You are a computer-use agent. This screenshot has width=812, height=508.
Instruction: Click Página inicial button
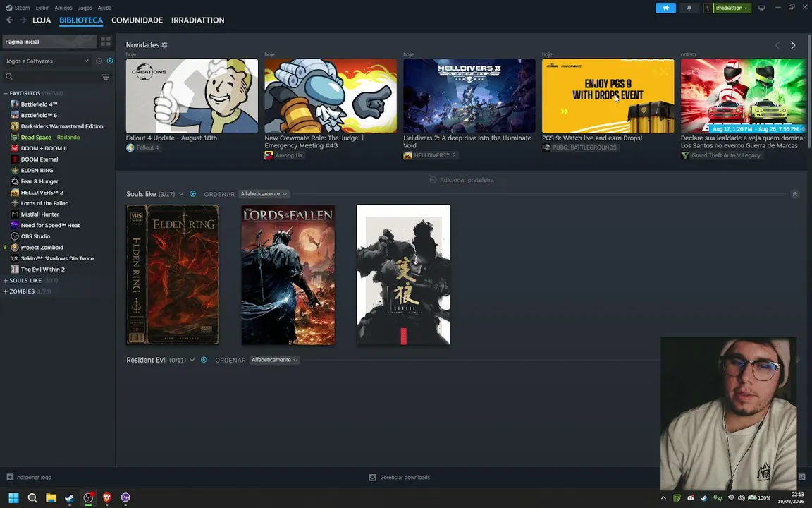pyautogui.click(x=50, y=42)
